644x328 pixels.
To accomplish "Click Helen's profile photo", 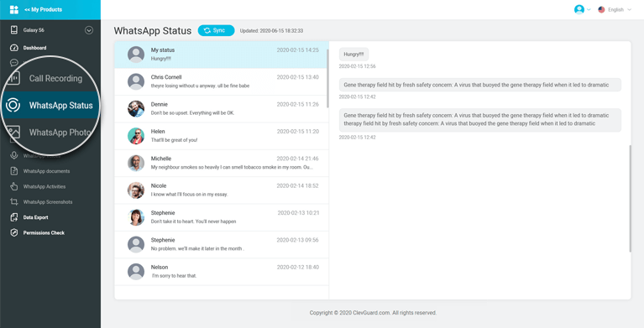I will 136,136.
